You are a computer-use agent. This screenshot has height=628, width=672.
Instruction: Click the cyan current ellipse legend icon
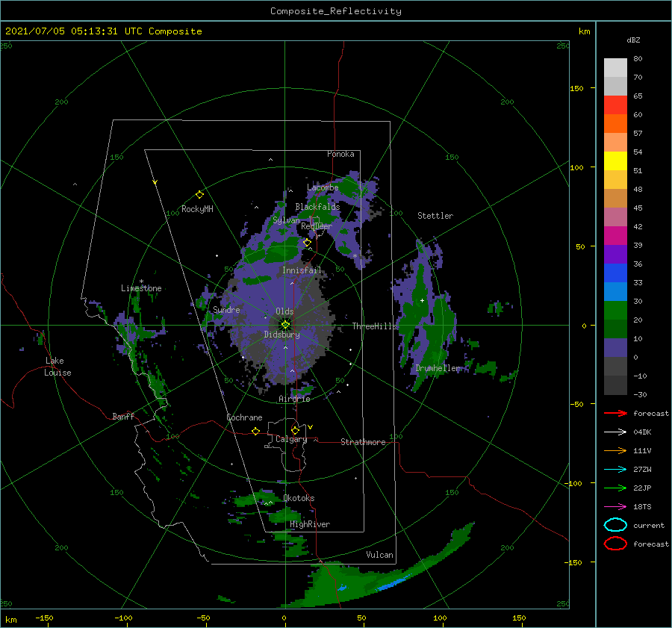pos(615,525)
